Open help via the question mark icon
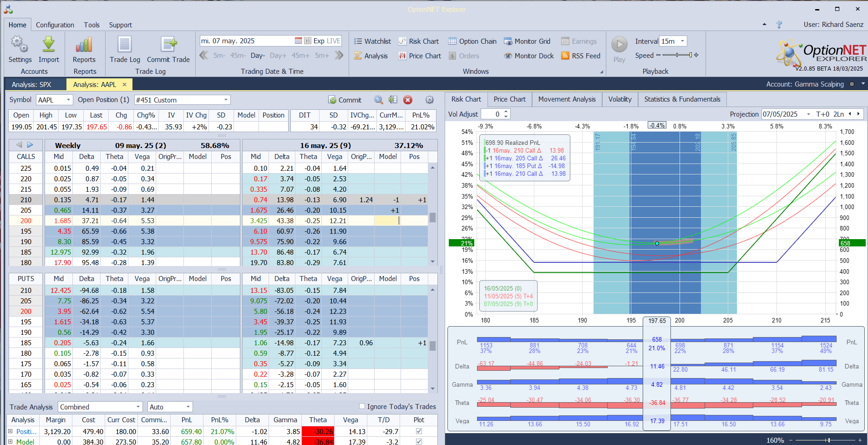This screenshot has width=868, height=445. pyautogui.click(x=779, y=25)
